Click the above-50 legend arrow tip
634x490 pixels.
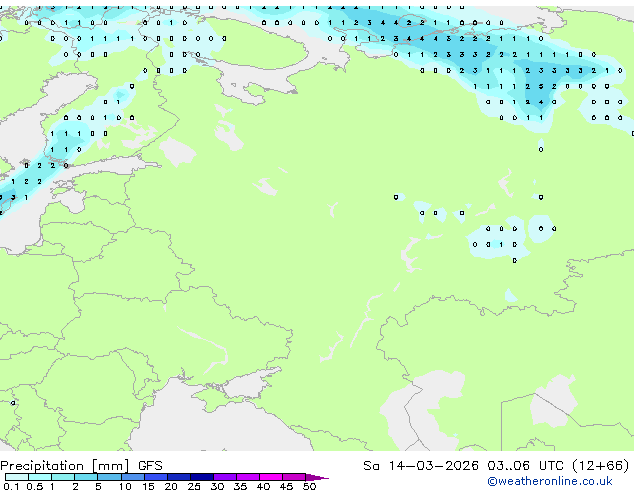[317, 477]
